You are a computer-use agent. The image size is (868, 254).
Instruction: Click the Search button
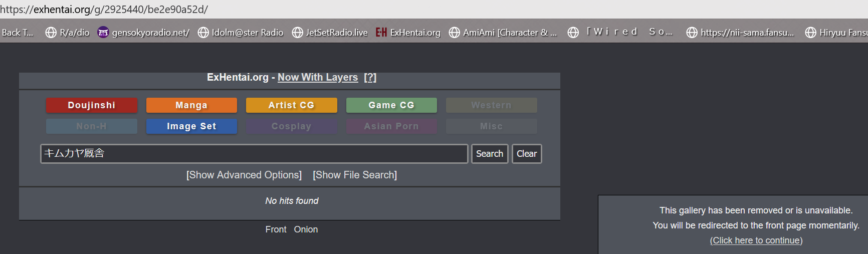[490, 154]
